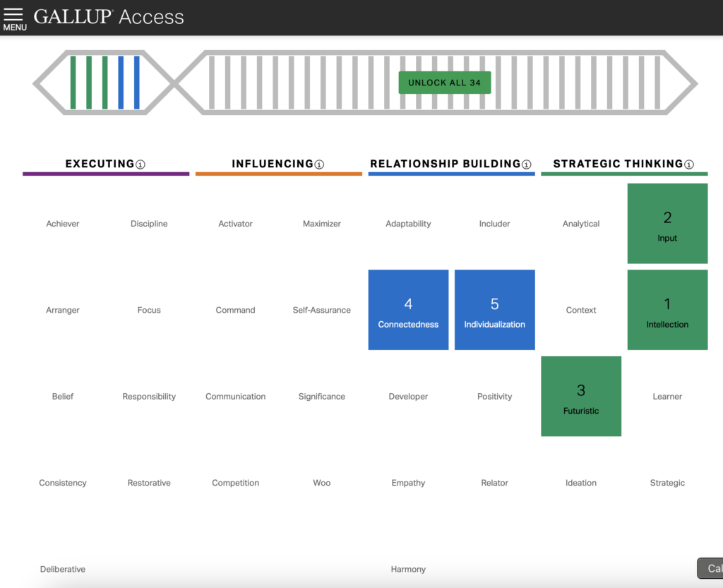Select the Strategic theme label
Image resolution: width=723 pixels, height=588 pixels.
click(x=667, y=483)
